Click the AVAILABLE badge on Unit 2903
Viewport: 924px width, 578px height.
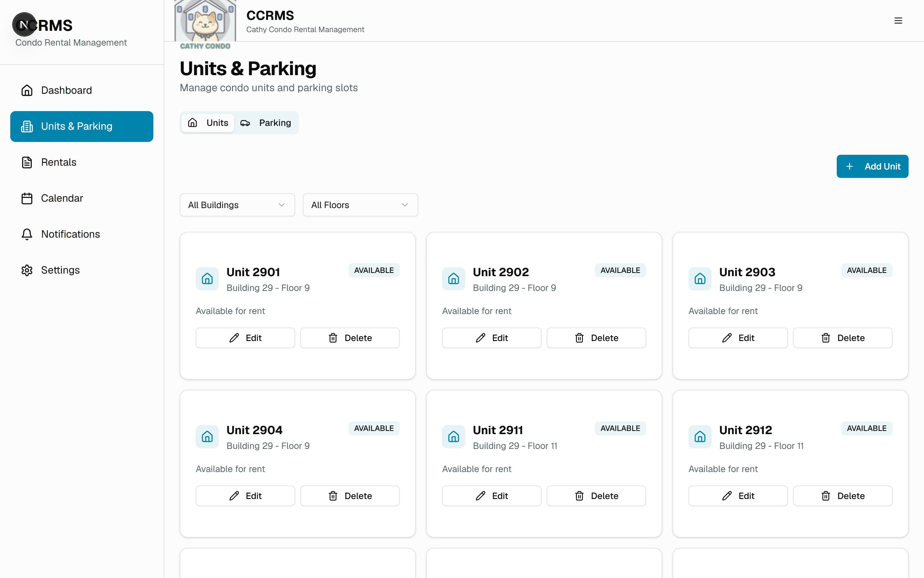point(867,270)
